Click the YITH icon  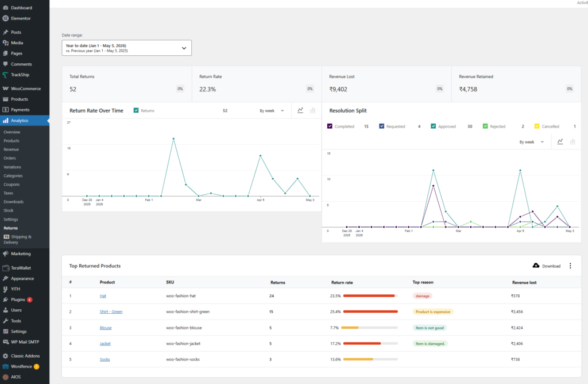point(6,289)
